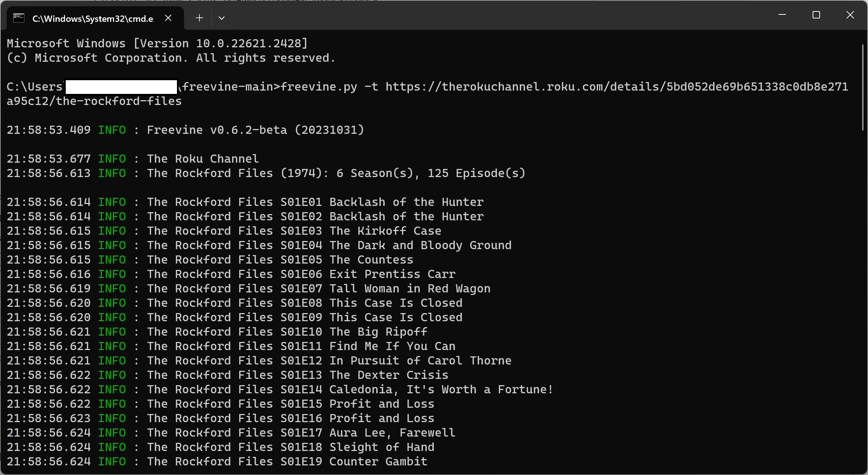The height and width of the screenshot is (475, 868).
Task: Expand the new tab profile dropdown
Action: (x=222, y=18)
